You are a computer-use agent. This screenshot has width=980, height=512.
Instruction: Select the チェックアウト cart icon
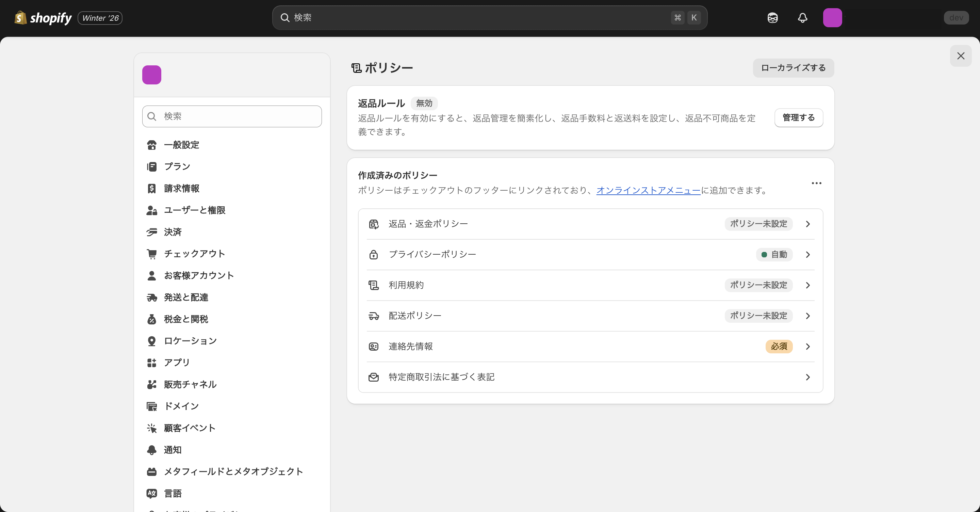tap(152, 254)
